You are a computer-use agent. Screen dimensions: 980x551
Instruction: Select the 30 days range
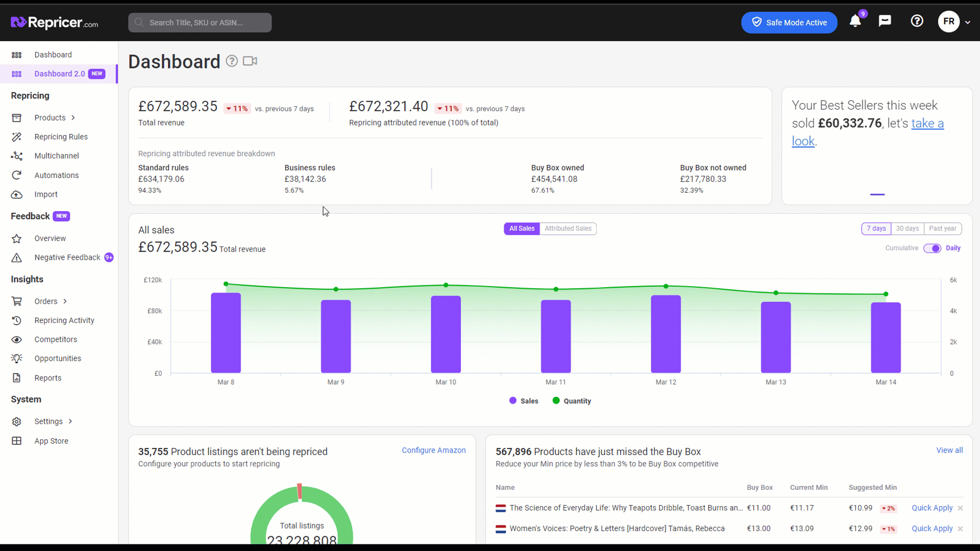point(908,229)
